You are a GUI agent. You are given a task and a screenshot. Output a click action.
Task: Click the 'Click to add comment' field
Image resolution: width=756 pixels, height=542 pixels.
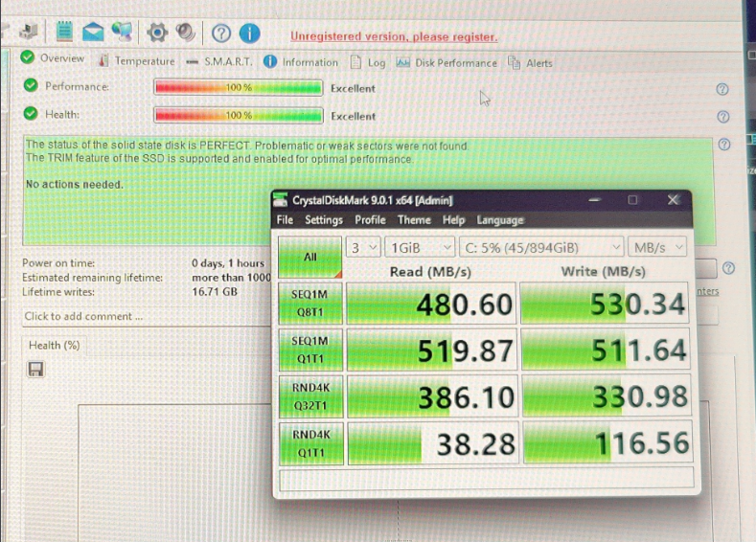[146, 317]
